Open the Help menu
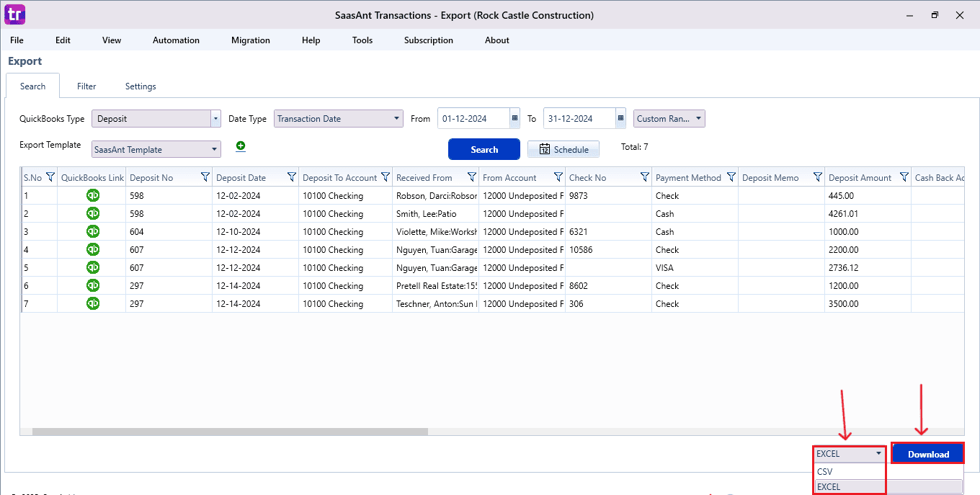 [311, 40]
